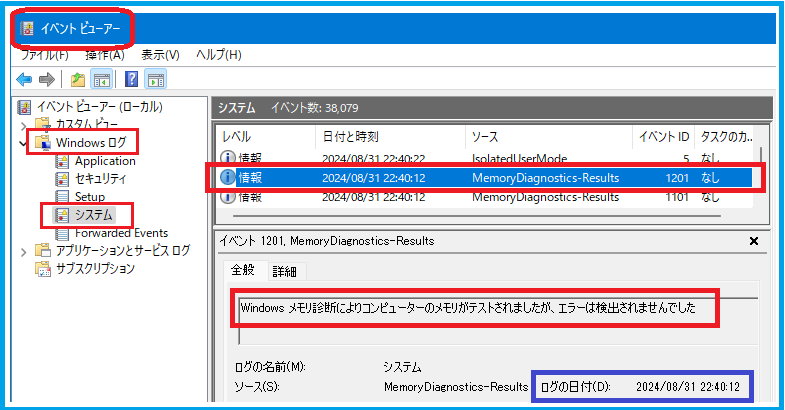785x410 pixels.
Task: Select the event ID 1101 row
Action: pyautogui.click(x=485, y=197)
